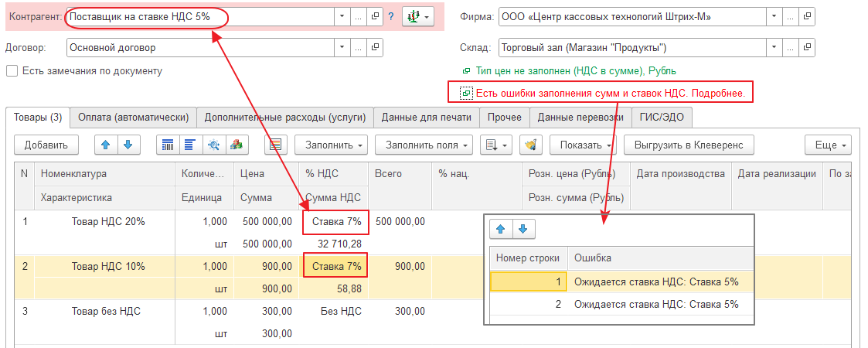Click the open-form icon next to Фирма
Image resolution: width=868 pixels, height=348 pixels.
click(x=807, y=16)
